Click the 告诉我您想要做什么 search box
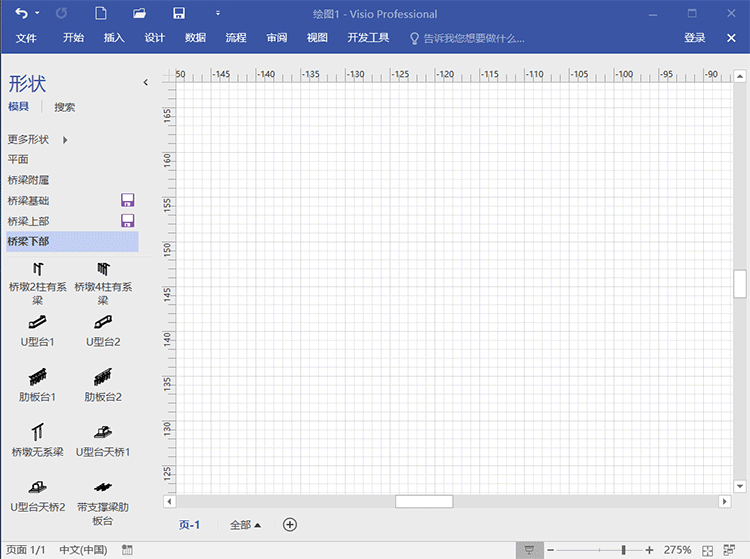The width and height of the screenshot is (750, 559). point(467,38)
